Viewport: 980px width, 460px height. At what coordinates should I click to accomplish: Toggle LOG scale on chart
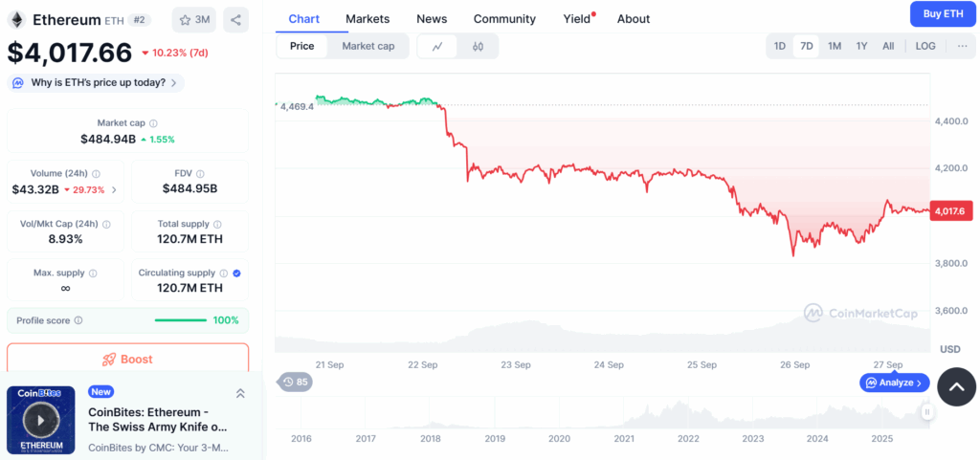pos(925,46)
